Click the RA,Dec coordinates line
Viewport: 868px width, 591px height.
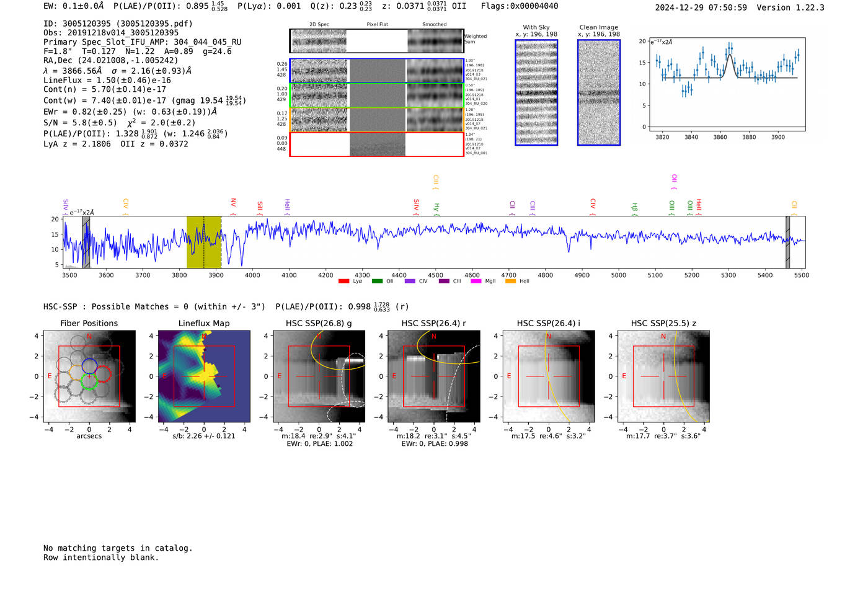pos(111,60)
